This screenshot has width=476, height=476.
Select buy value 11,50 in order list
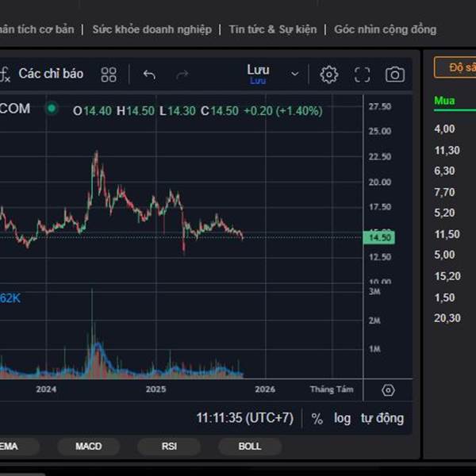click(447, 234)
